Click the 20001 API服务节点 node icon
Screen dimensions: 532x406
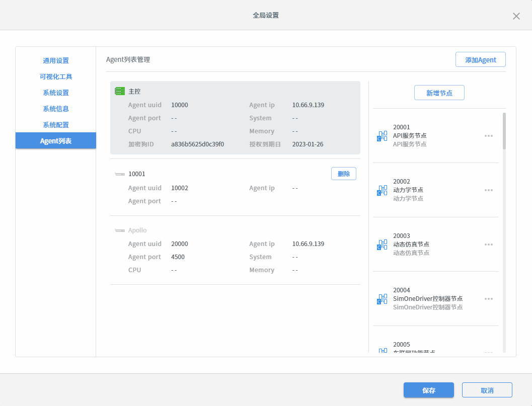(382, 136)
